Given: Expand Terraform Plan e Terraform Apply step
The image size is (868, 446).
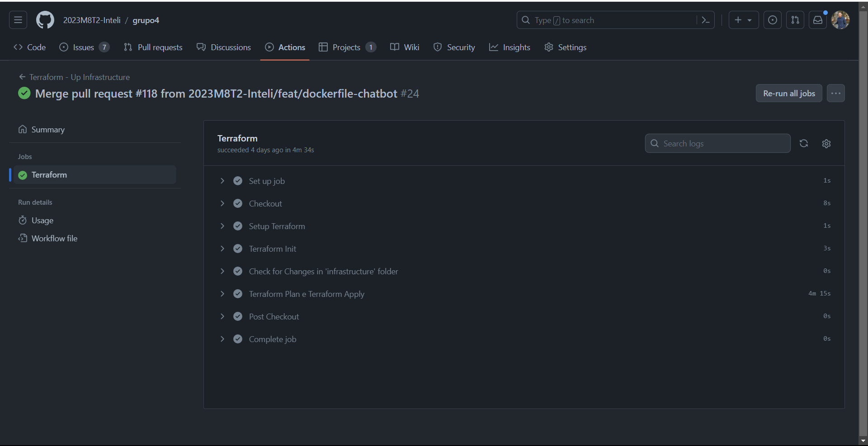Looking at the screenshot, I should (524, 294).
